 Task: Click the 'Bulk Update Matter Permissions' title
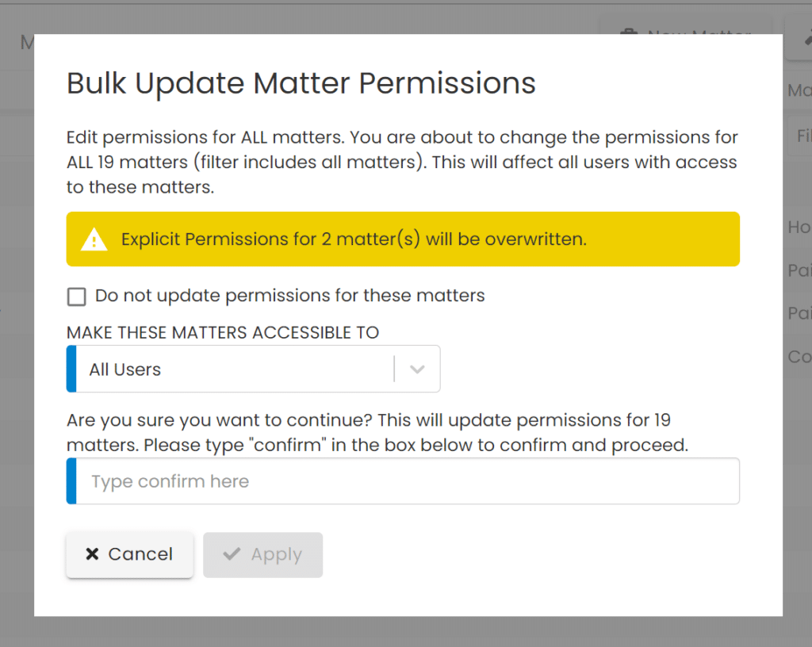tap(301, 83)
